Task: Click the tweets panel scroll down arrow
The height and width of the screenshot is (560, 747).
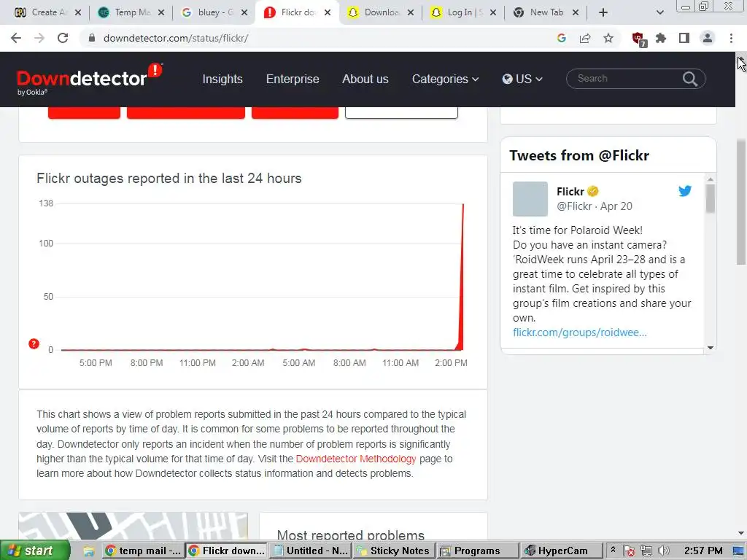Action: 711,348
